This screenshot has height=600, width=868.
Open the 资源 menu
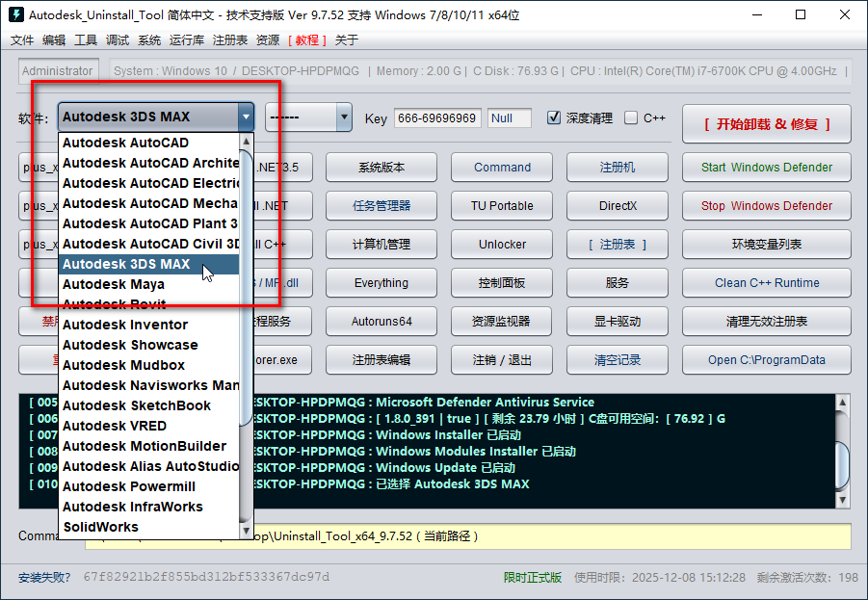point(268,39)
